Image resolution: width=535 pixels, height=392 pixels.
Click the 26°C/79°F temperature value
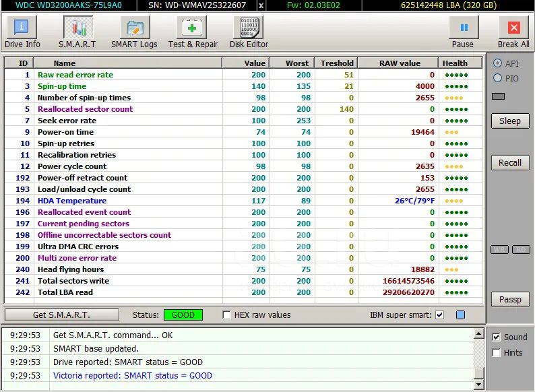tap(414, 201)
